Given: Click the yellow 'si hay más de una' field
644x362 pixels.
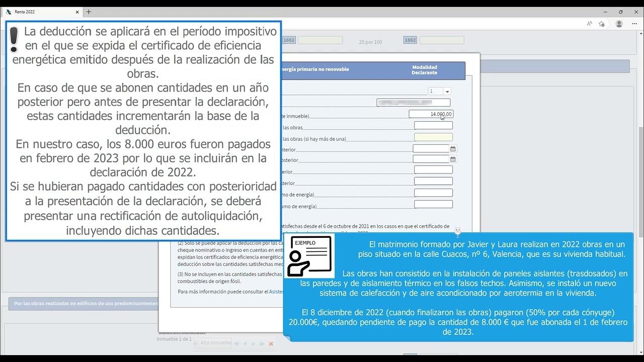Looking at the screenshot, I should pos(433,137).
